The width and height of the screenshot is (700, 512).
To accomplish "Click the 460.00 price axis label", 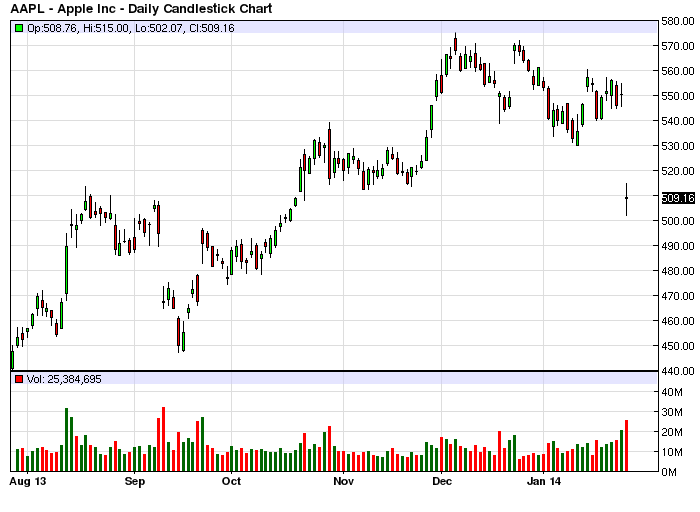I will coord(678,321).
